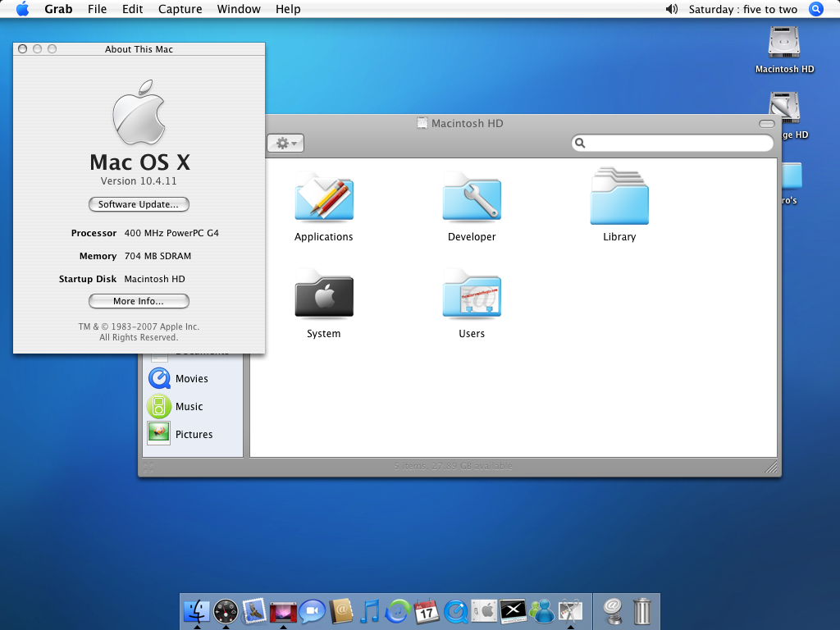
Task: Open iCal in the Dock
Action: (x=427, y=610)
